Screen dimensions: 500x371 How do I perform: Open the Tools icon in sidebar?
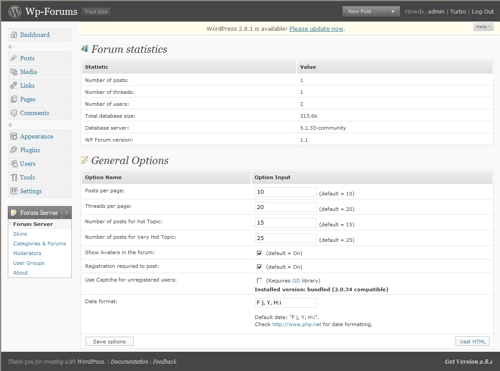[14, 177]
